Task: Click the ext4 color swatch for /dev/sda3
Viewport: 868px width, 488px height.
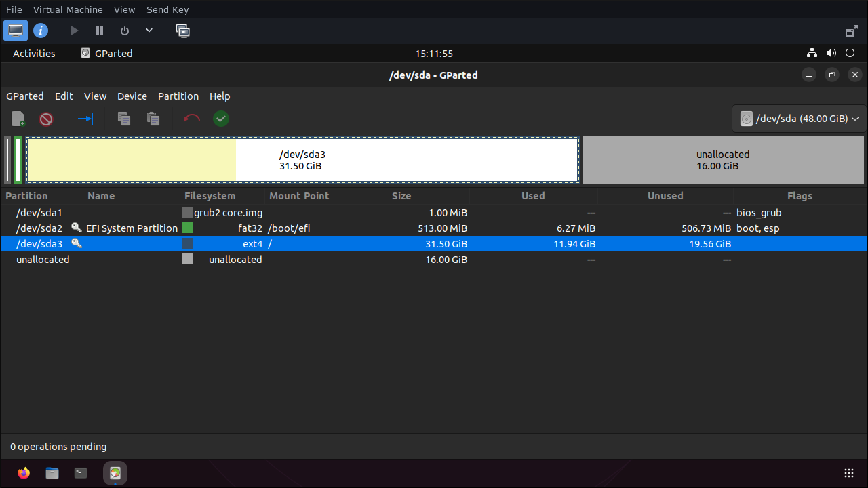Action: 187,244
